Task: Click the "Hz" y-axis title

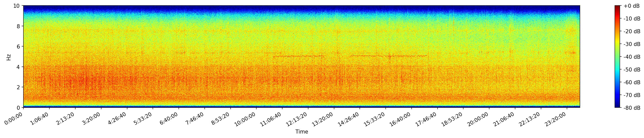Action: click(9, 56)
